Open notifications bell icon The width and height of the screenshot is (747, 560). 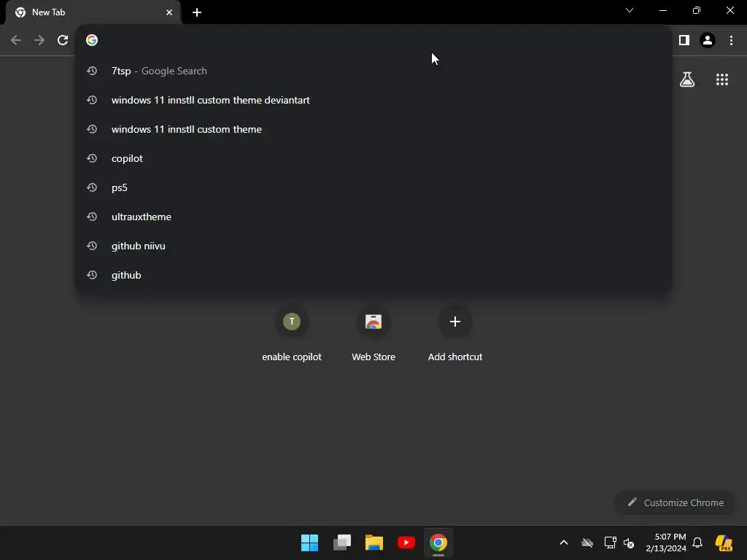tap(697, 542)
